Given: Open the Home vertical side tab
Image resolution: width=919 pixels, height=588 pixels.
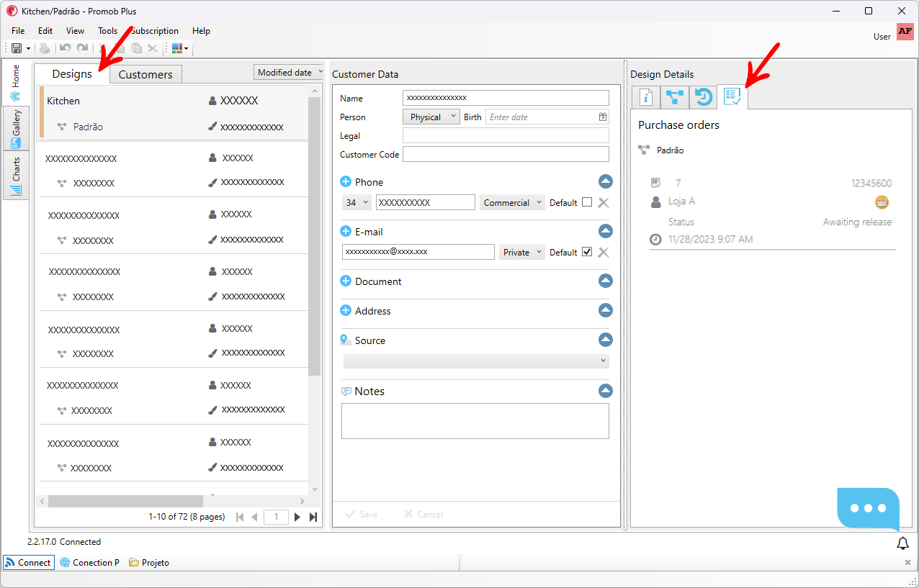Looking at the screenshot, I should coord(16,83).
